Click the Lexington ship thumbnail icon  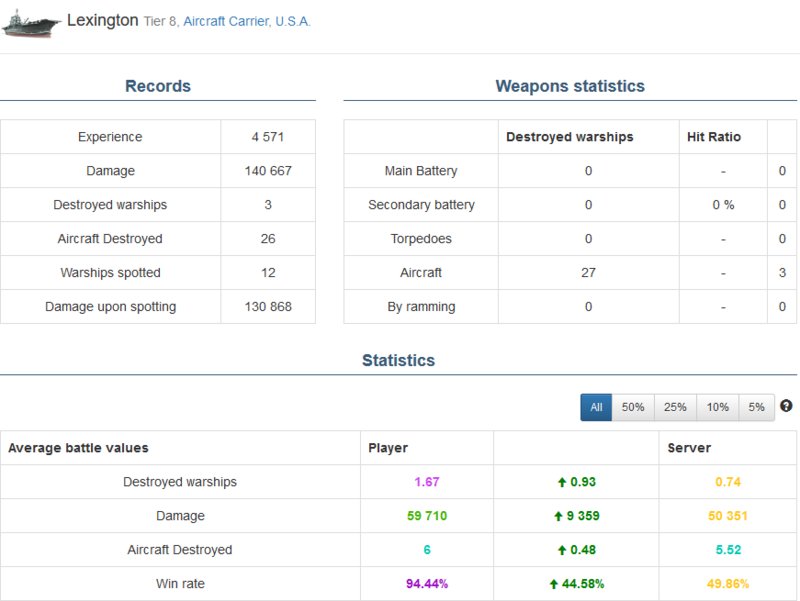click(31, 23)
